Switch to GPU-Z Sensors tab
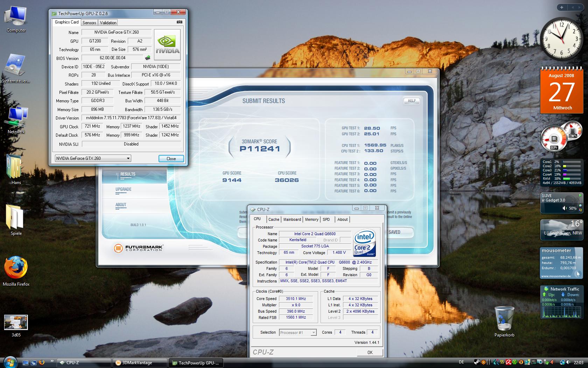Screen dimensions: 588x368 click(89, 23)
